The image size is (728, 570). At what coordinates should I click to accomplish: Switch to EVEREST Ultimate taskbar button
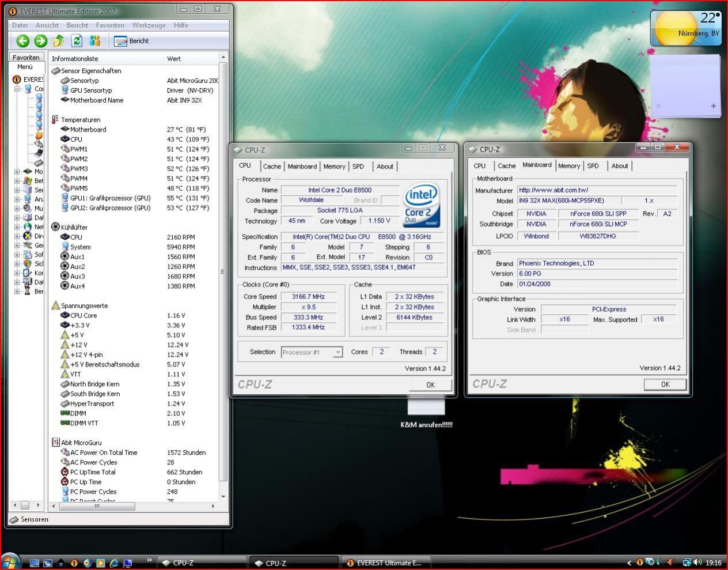click(x=386, y=563)
